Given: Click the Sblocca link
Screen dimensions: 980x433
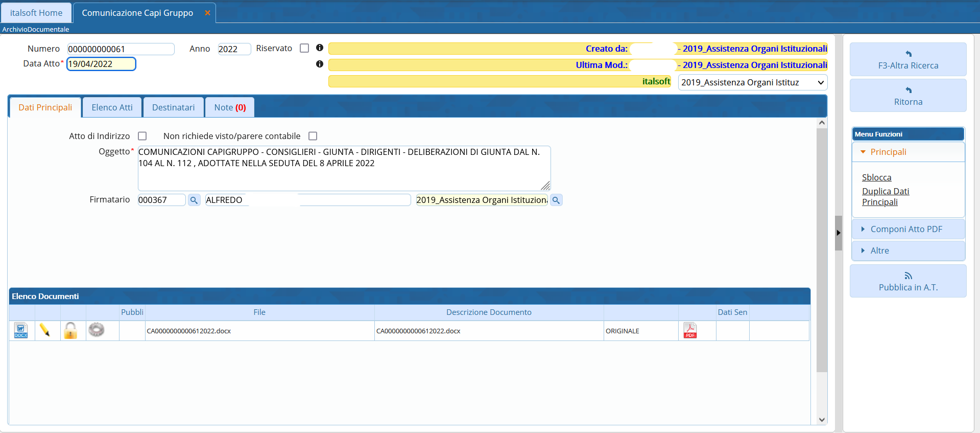Looking at the screenshot, I should [x=876, y=177].
